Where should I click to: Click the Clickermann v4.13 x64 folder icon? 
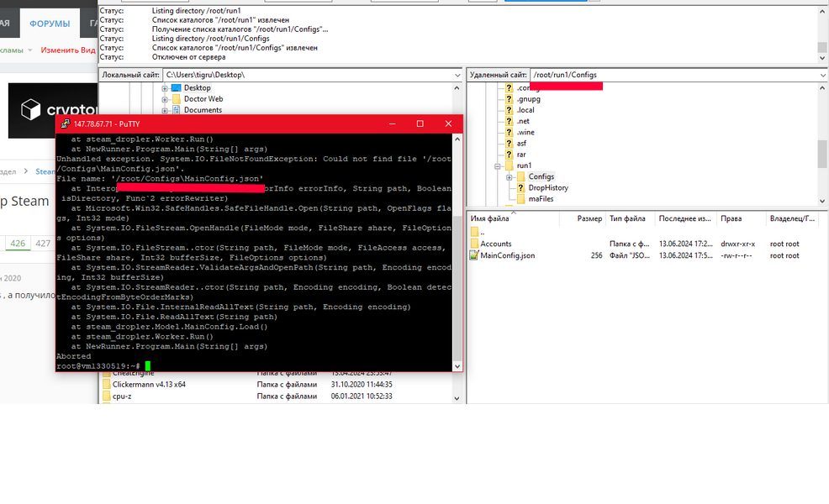coord(106,384)
